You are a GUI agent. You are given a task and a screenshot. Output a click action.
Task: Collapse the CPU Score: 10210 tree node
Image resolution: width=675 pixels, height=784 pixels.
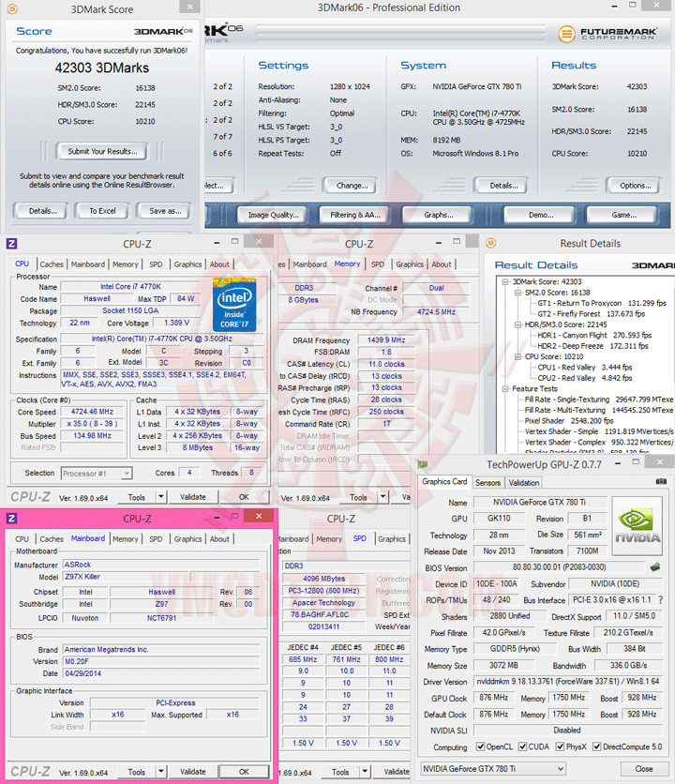click(517, 356)
